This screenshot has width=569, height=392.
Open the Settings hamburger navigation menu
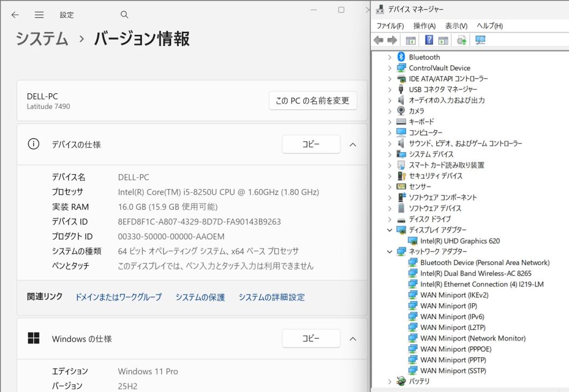pos(39,15)
